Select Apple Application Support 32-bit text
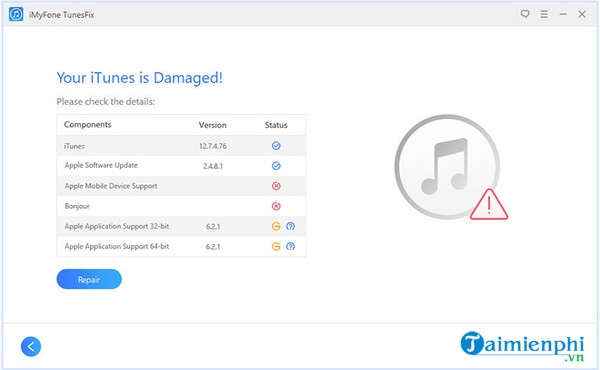 117,226
